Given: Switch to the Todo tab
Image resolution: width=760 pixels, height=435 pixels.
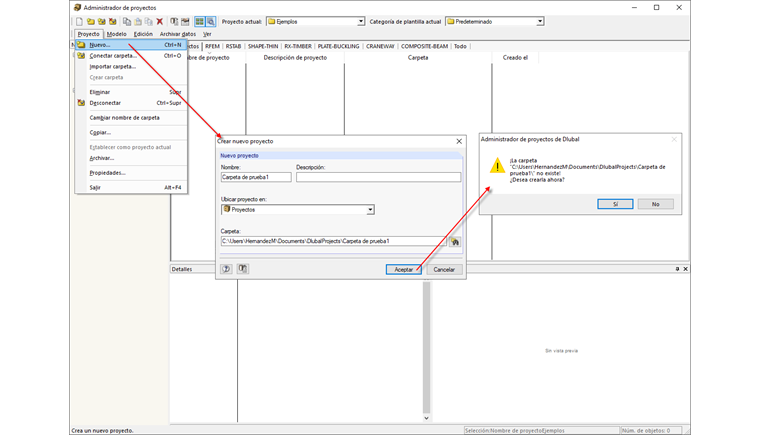Looking at the screenshot, I should pos(460,46).
